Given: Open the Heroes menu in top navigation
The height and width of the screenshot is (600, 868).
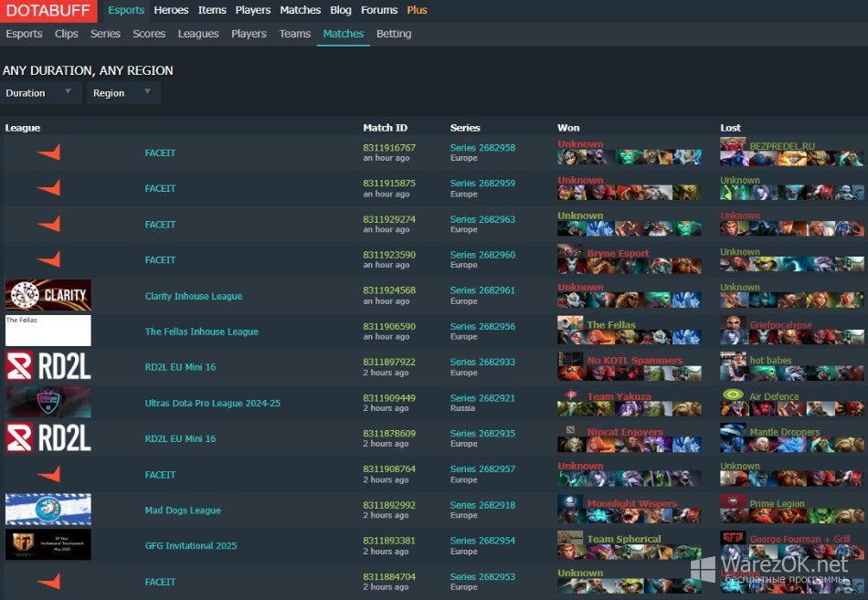Looking at the screenshot, I should click(171, 10).
